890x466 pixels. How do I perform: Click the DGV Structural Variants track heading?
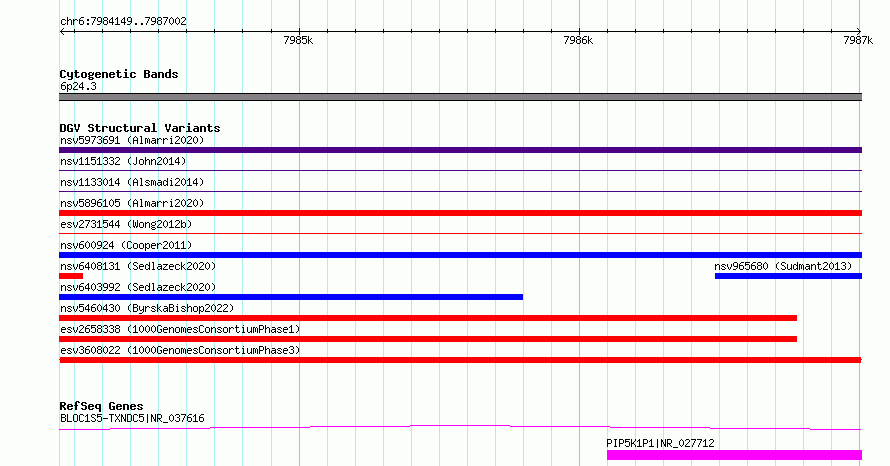pos(140,128)
